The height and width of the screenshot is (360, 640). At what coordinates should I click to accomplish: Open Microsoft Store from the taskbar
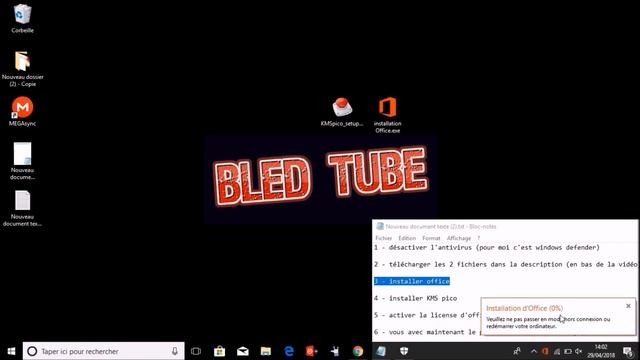[219, 351]
